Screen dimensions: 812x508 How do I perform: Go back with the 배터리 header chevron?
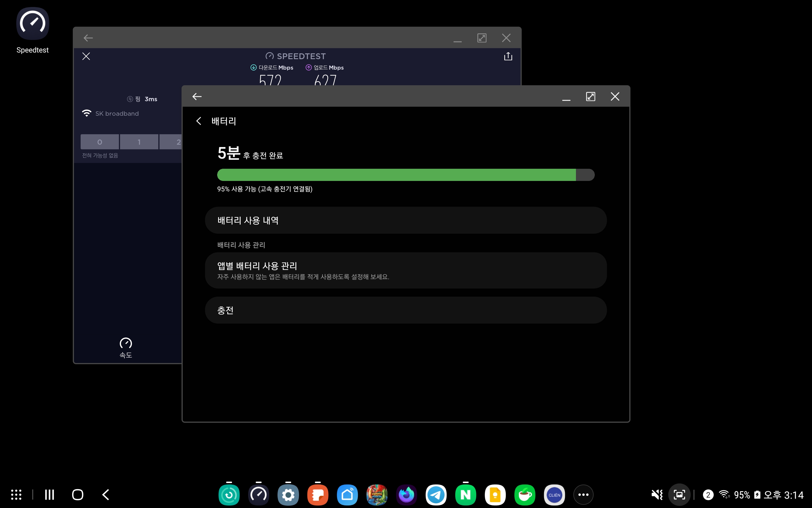199,121
